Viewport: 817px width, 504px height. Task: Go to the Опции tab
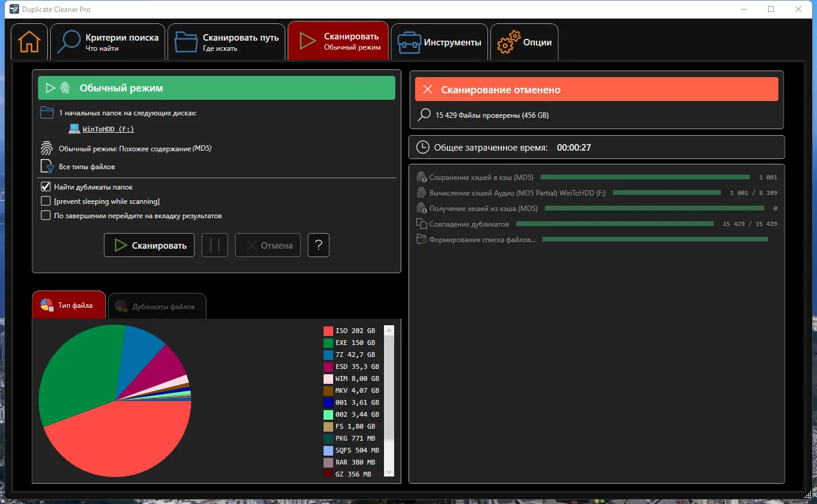coord(525,42)
